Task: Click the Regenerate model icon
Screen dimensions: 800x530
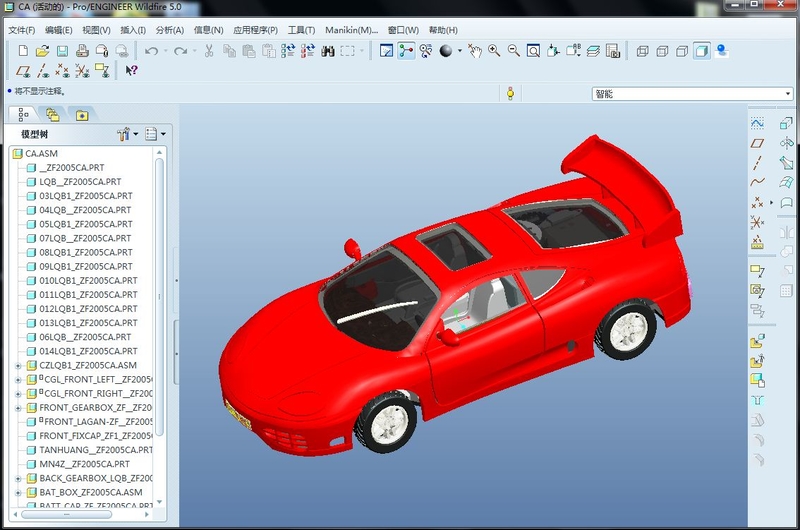Action: pyautogui.click(x=288, y=51)
